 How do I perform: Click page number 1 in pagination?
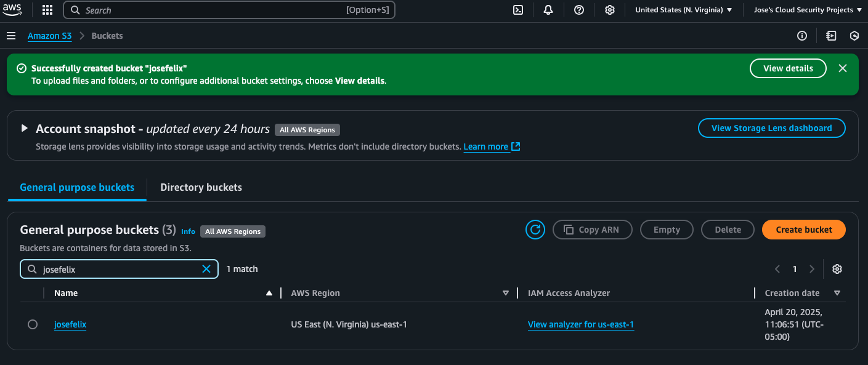click(795, 269)
